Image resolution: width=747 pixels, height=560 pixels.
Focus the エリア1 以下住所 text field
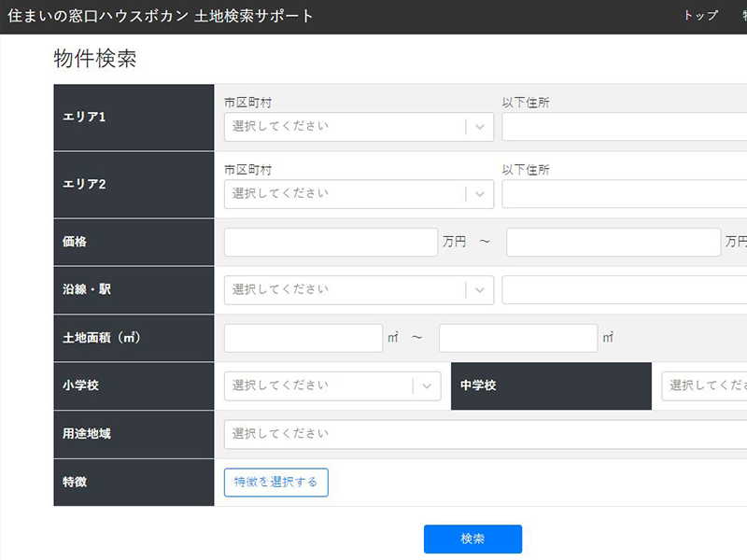624,127
